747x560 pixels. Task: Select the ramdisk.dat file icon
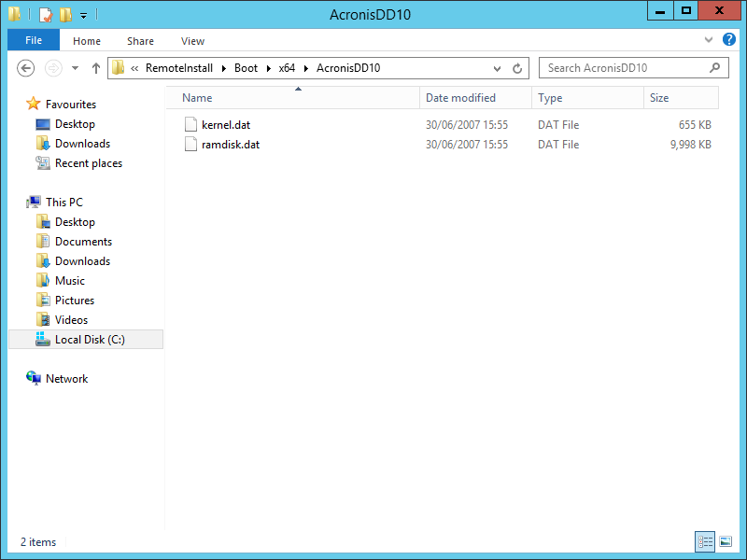tap(190, 144)
